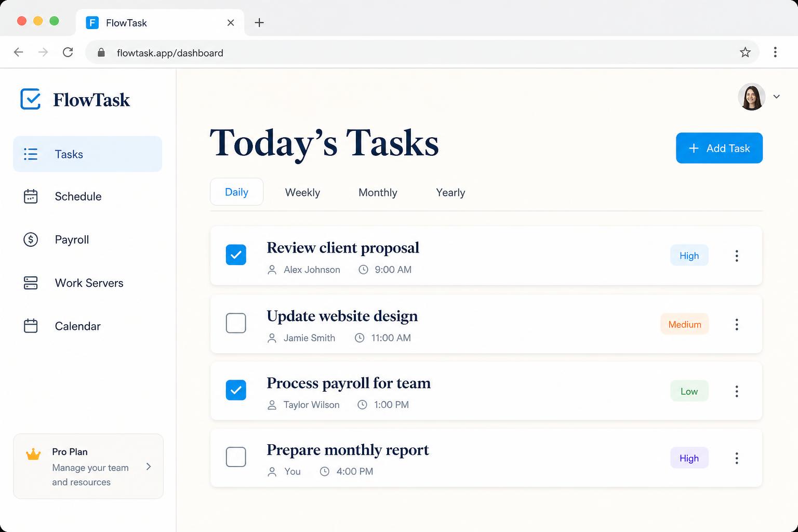Click the Calendar icon in sidebar
798x532 pixels.
31,326
